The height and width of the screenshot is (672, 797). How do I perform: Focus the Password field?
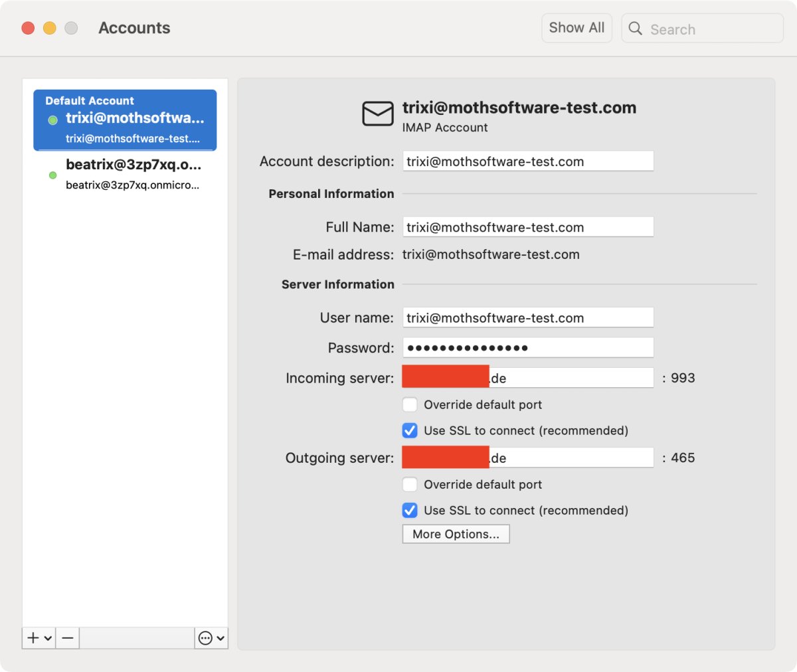pos(527,347)
